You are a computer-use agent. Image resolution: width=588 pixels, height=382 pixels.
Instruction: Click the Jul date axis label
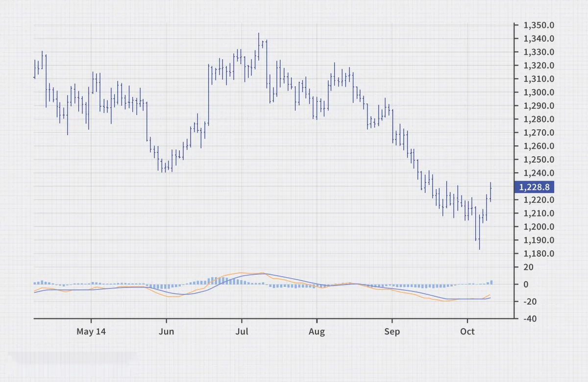click(242, 332)
